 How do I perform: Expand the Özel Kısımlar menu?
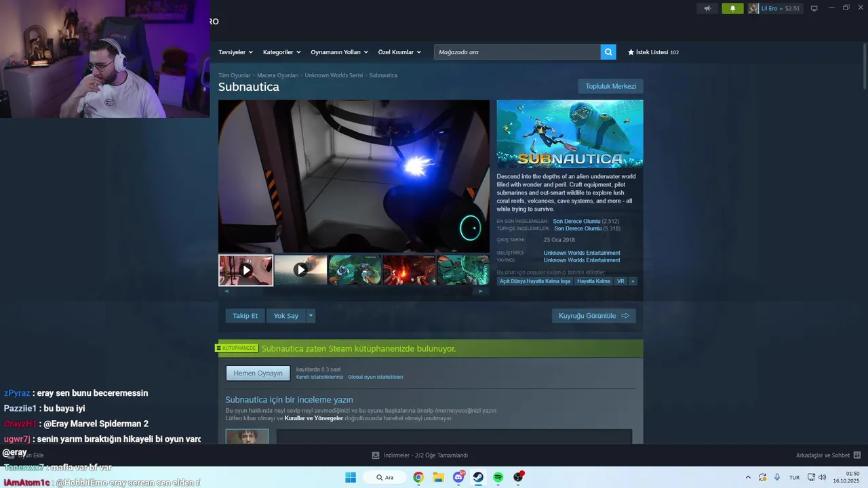399,52
